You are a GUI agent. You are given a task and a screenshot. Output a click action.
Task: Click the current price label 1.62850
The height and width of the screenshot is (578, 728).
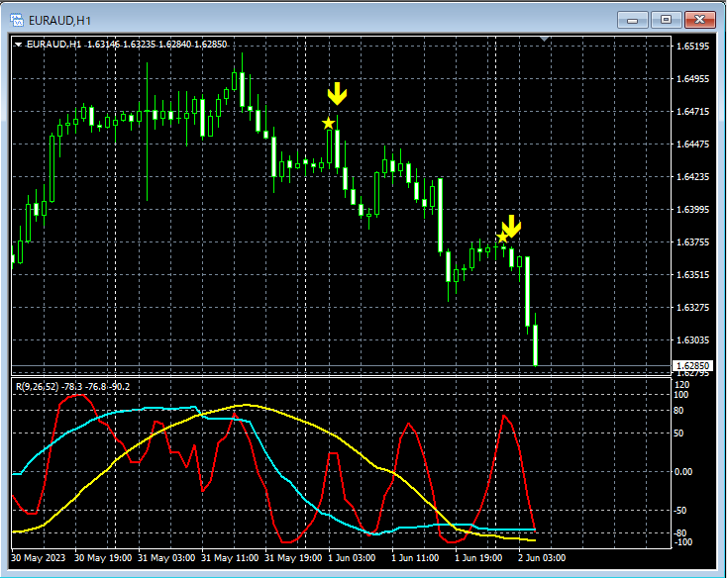(x=692, y=365)
